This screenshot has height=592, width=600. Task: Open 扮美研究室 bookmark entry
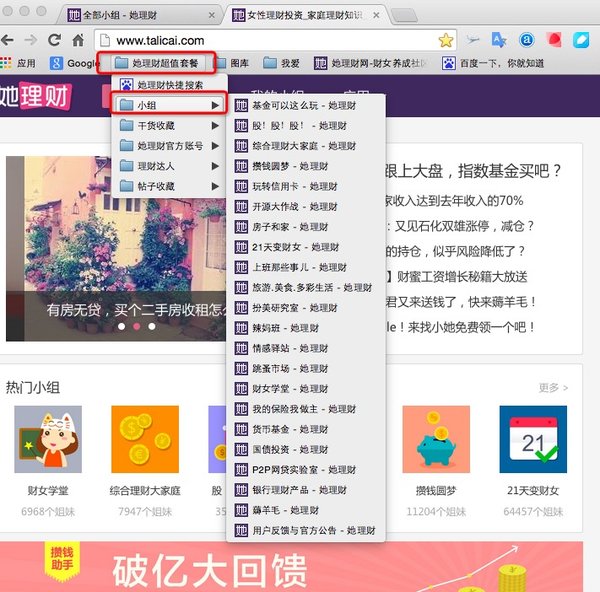[x=305, y=308]
